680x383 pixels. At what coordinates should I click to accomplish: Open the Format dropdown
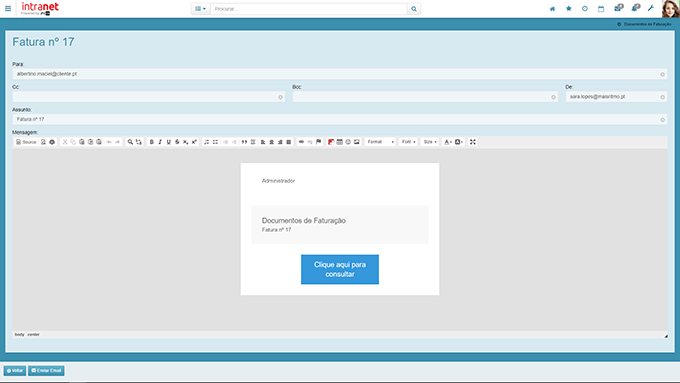click(x=380, y=142)
